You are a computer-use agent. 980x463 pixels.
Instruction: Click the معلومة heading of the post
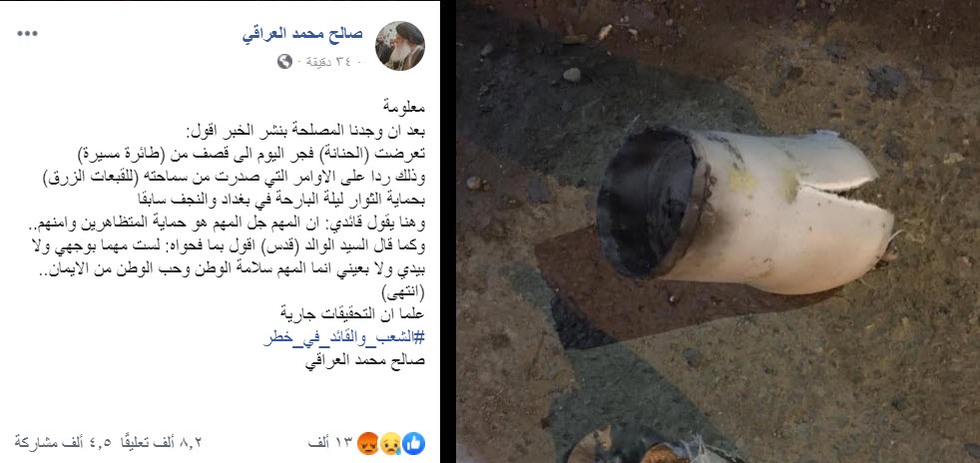point(404,107)
